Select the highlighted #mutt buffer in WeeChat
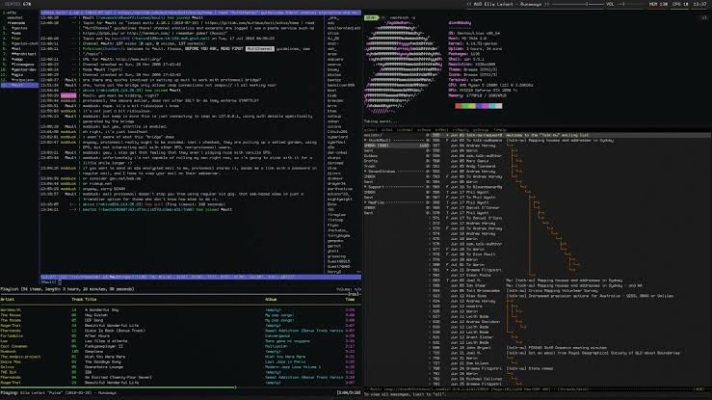The height and width of the screenshot is (400, 712). [20, 85]
